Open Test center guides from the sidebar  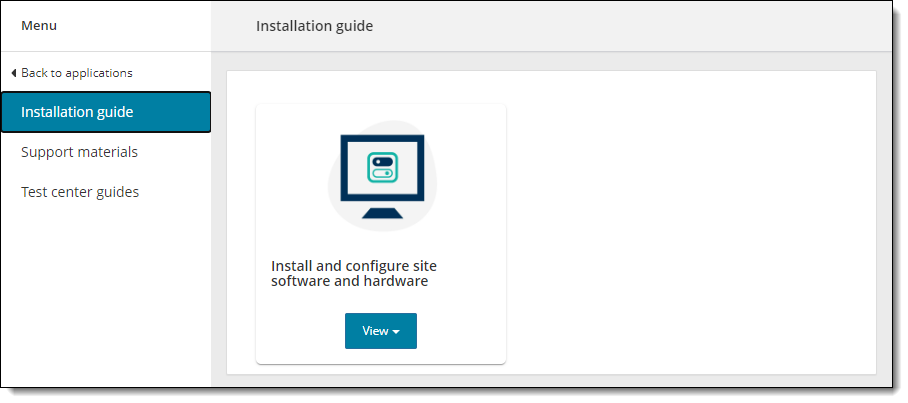point(80,192)
